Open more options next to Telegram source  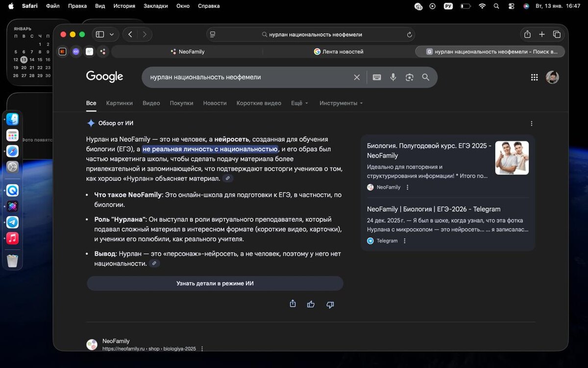click(404, 241)
